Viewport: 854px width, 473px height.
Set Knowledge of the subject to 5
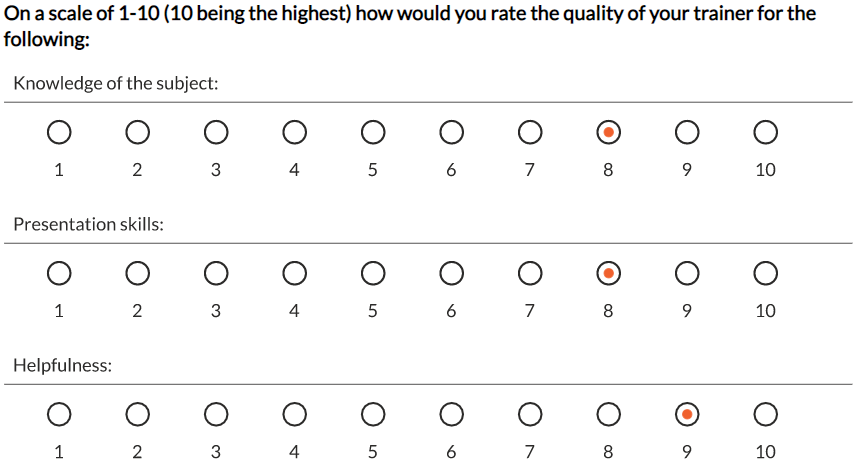pos(373,132)
